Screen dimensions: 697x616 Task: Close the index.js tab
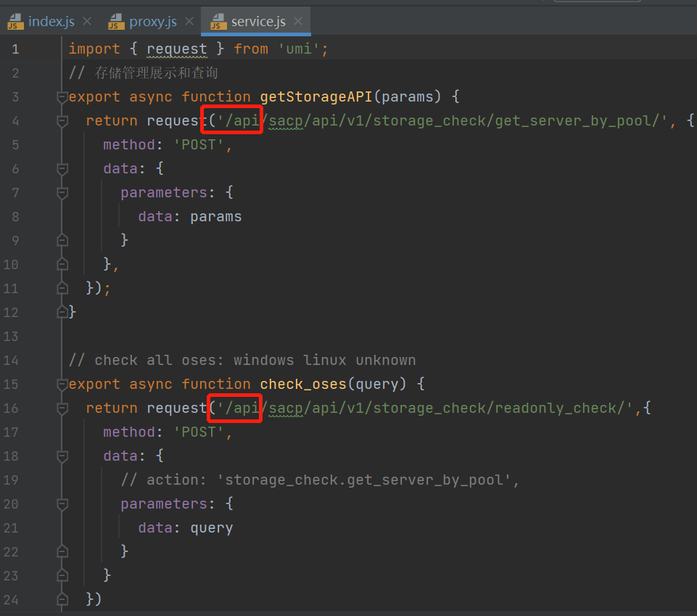coord(87,21)
